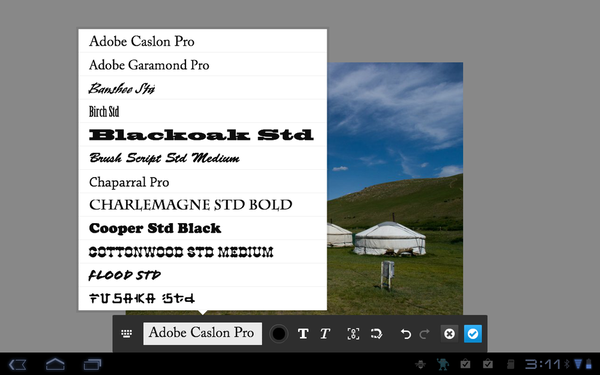The width and height of the screenshot is (600, 375).
Task: Tap the rotate text box icon
Action: 377,334
